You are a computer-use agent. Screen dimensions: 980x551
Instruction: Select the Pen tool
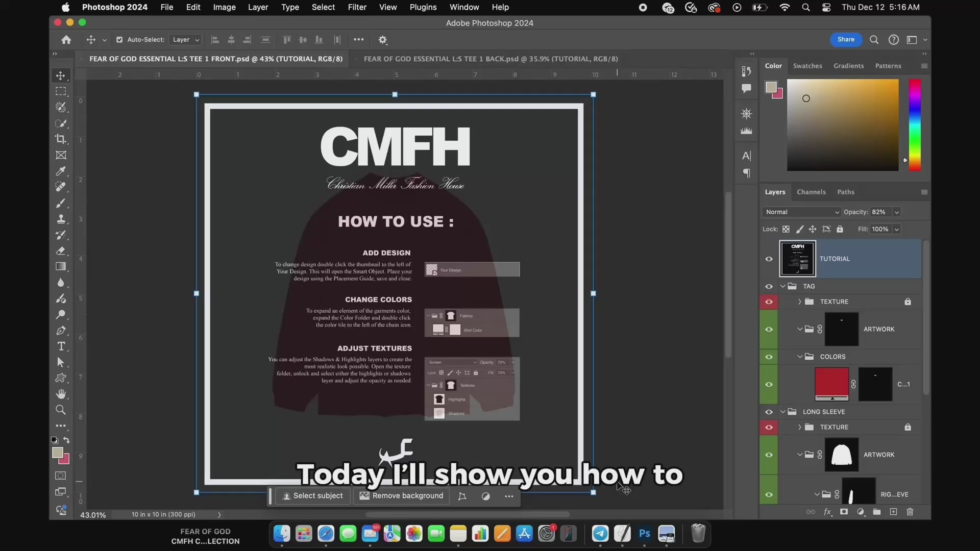61,331
